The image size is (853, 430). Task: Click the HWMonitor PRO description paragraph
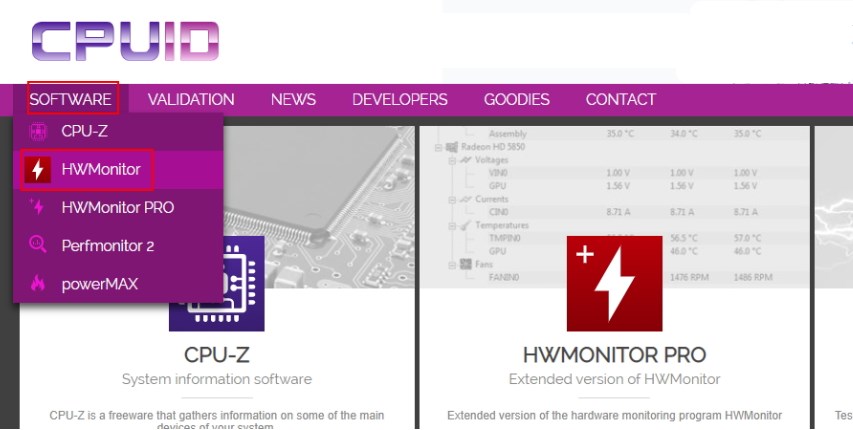[x=614, y=415]
